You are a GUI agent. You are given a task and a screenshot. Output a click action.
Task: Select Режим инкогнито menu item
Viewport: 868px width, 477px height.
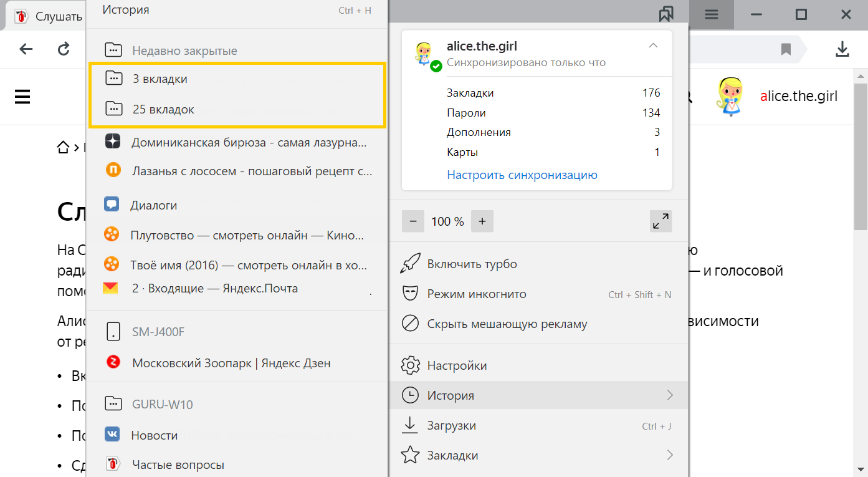(538, 294)
